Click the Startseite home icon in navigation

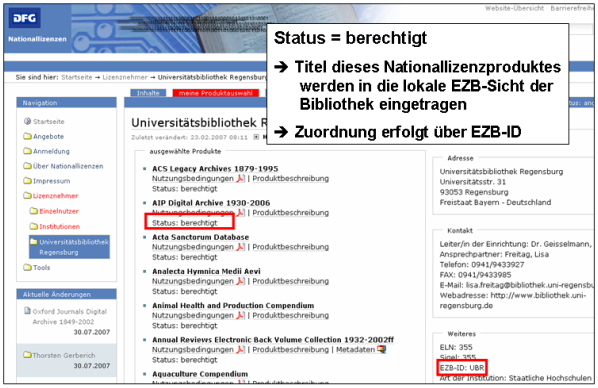pyautogui.click(x=27, y=121)
